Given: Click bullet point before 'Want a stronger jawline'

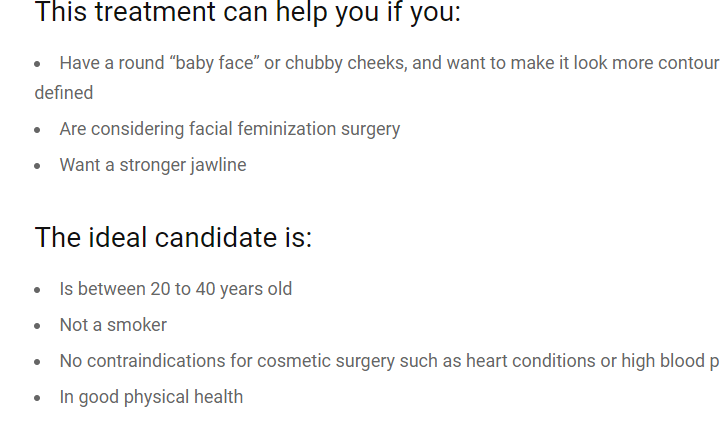Looking at the screenshot, I should click(x=38, y=166).
